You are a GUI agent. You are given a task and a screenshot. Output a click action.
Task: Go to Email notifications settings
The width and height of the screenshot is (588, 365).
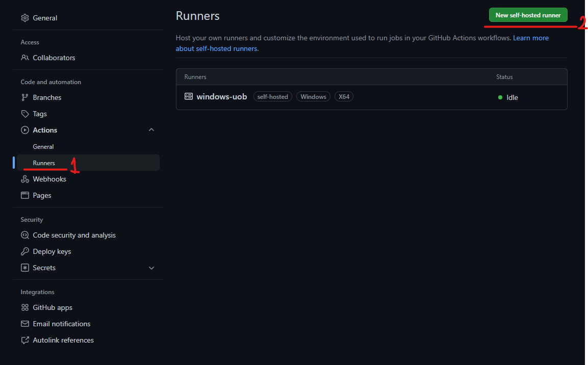point(61,324)
